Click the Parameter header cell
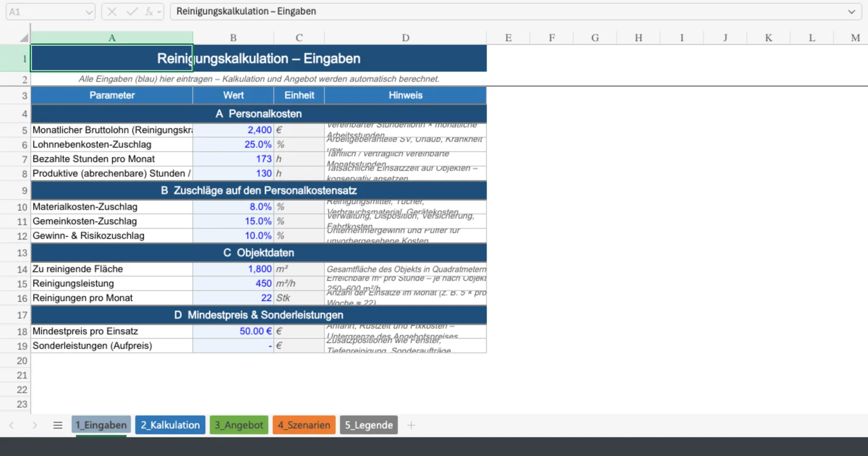 tap(112, 95)
